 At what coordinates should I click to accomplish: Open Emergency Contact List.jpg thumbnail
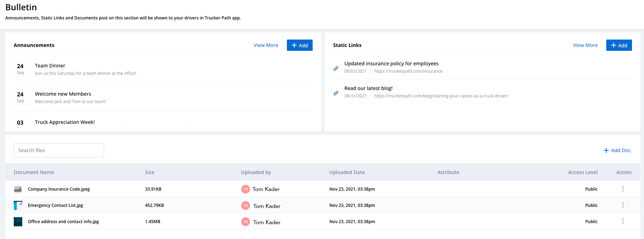coord(18,205)
